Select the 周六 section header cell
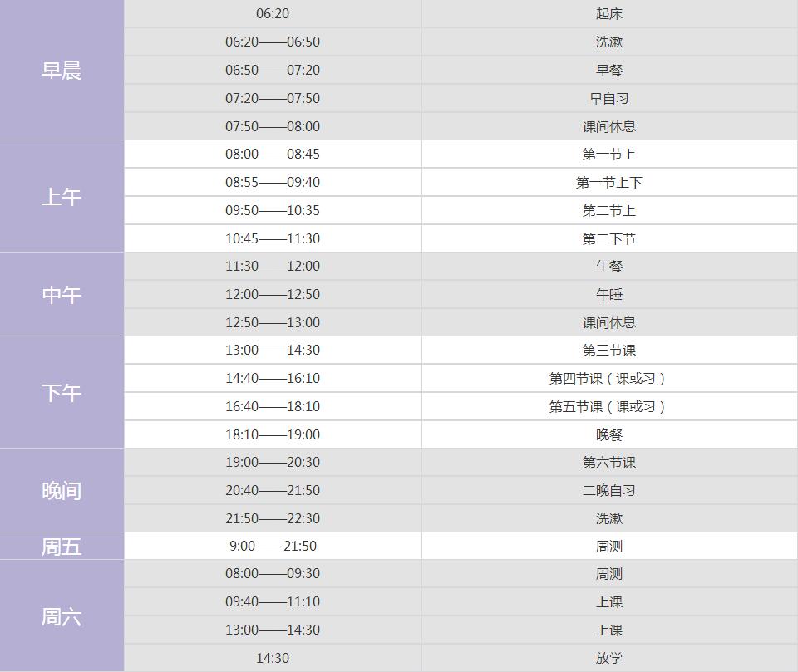The image size is (798, 672). coord(62,616)
